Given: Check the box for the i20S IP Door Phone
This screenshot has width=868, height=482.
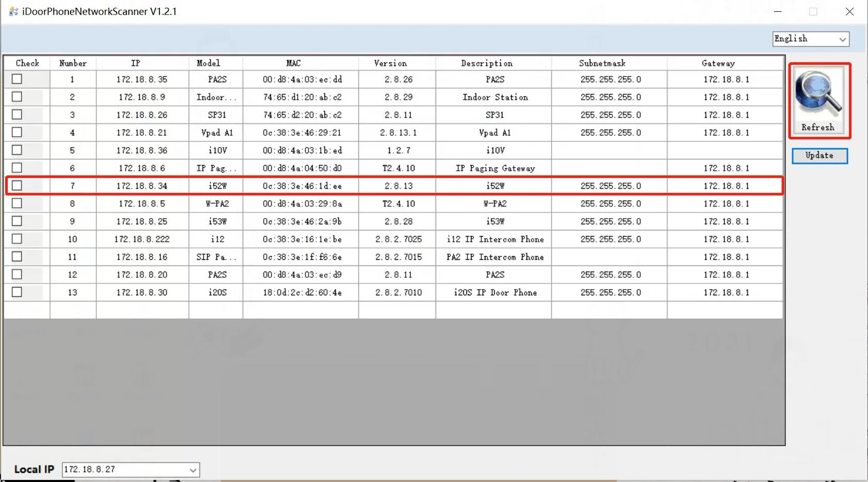Looking at the screenshot, I should [x=17, y=292].
